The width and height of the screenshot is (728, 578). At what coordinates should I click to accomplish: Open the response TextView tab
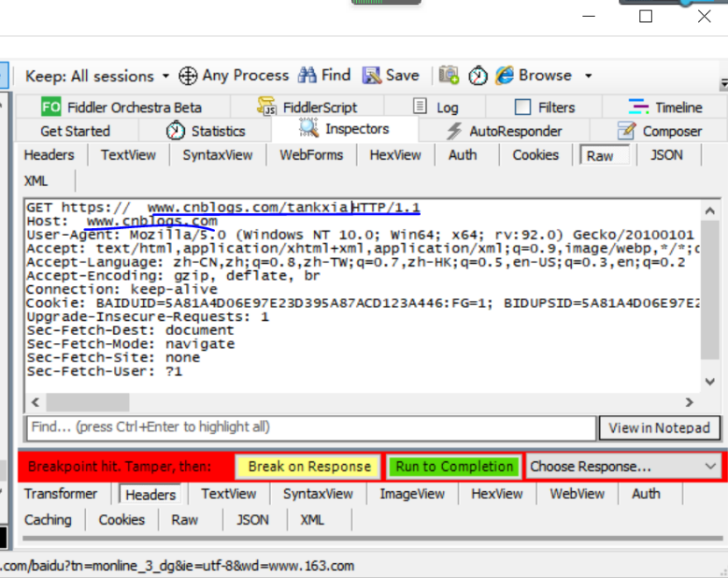pyautogui.click(x=228, y=494)
